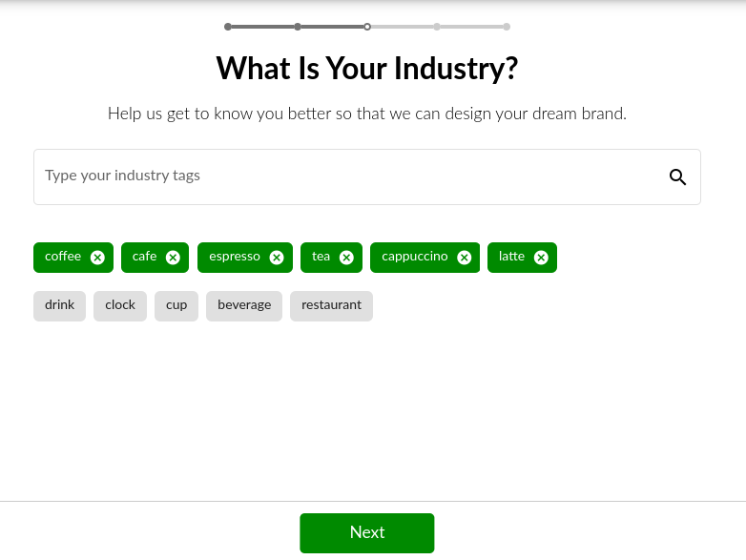Add the clock suggested tag
Viewport: 746px width, 560px height.
(x=120, y=306)
